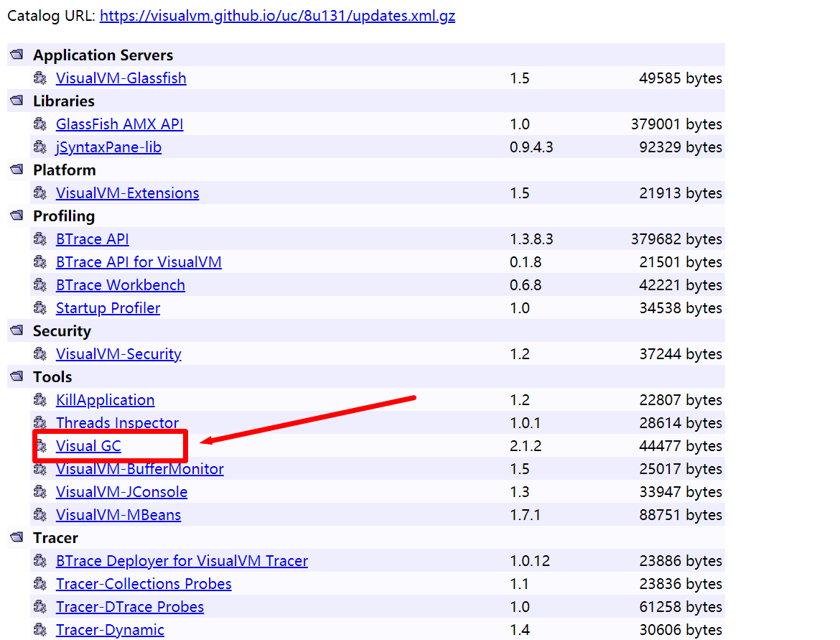The width and height of the screenshot is (840, 640).
Task: Click the plugin icon beside KillApplication
Action: (40, 400)
